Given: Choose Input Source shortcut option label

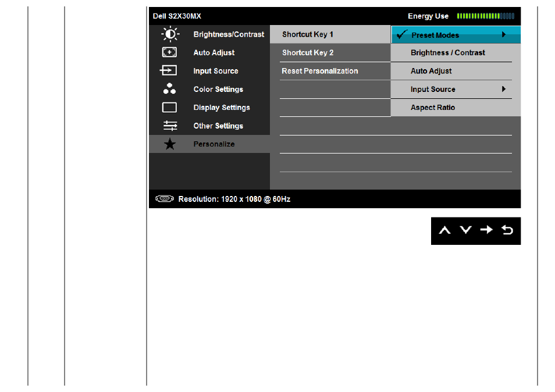Looking at the screenshot, I should [x=433, y=90].
